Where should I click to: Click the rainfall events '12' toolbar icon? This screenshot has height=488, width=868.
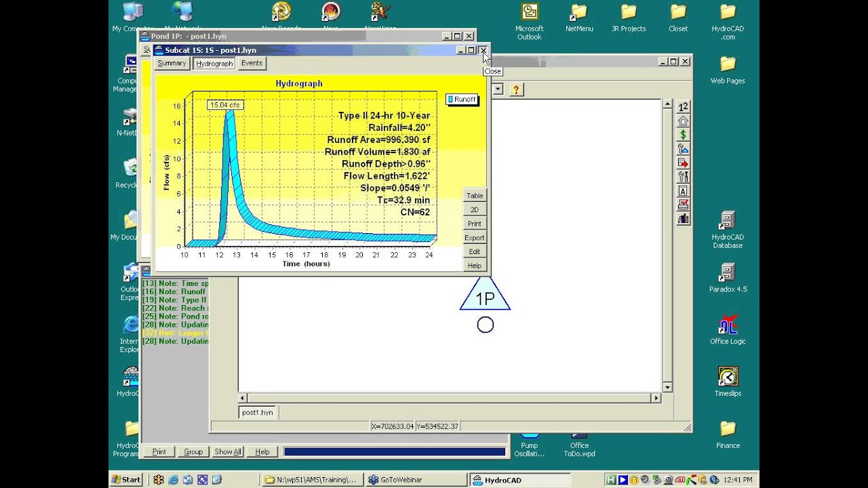point(683,106)
